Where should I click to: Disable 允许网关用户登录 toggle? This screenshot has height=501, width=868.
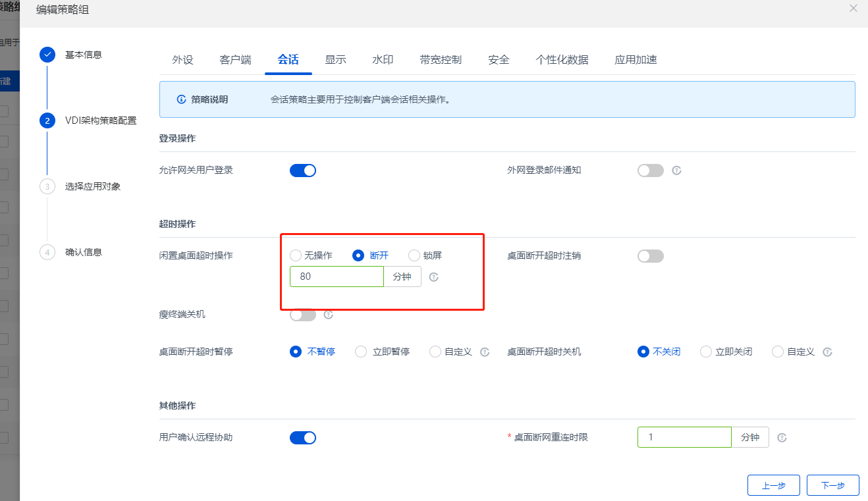coord(303,171)
